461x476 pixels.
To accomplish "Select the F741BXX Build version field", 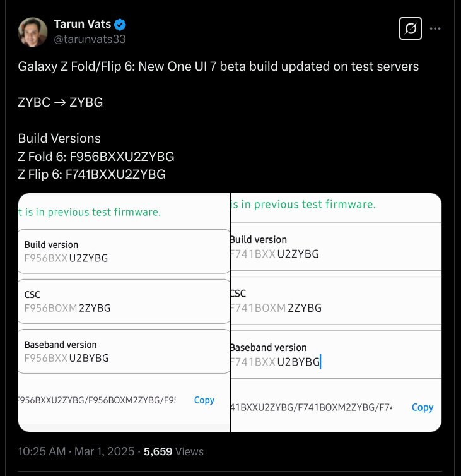I will (336, 247).
